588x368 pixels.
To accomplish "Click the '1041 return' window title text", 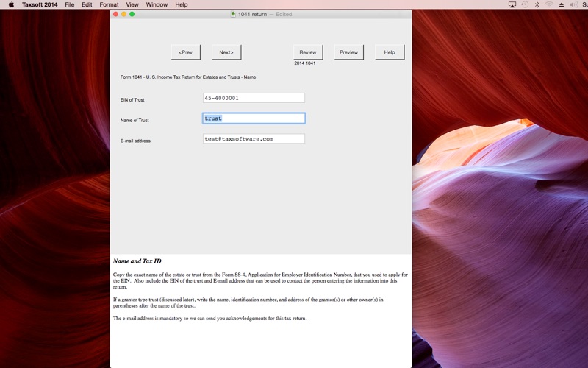I will tap(252, 14).
